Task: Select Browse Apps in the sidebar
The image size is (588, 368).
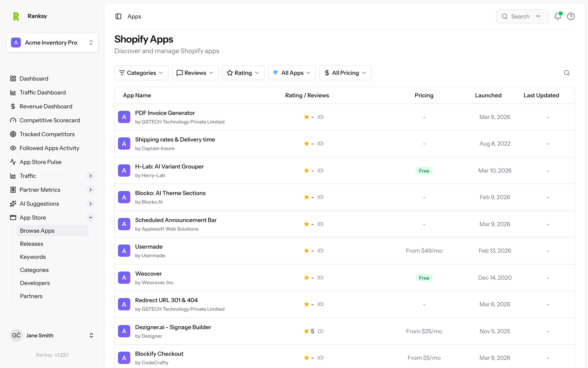Action: (x=52, y=231)
